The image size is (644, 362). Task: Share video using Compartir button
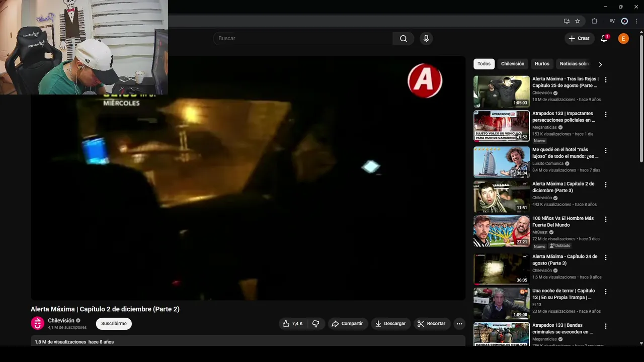click(347, 324)
